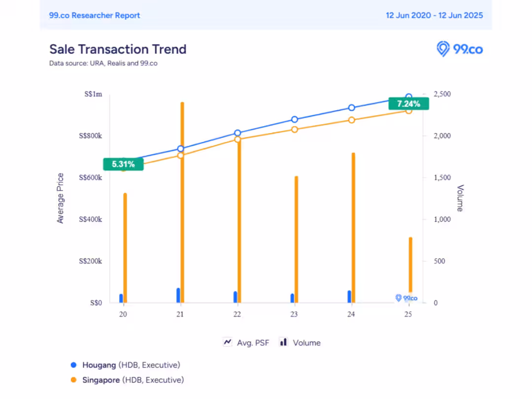Select the blue Hougang data point for 2022
The width and height of the screenshot is (532, 399).
tap(237, 133)
